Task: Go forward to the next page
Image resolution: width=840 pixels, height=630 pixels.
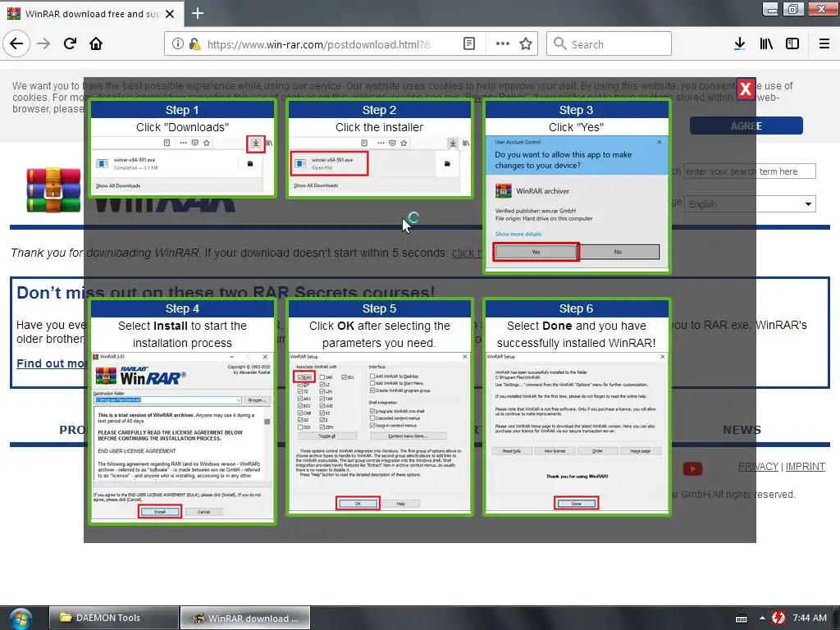Action: coord(43,43)
